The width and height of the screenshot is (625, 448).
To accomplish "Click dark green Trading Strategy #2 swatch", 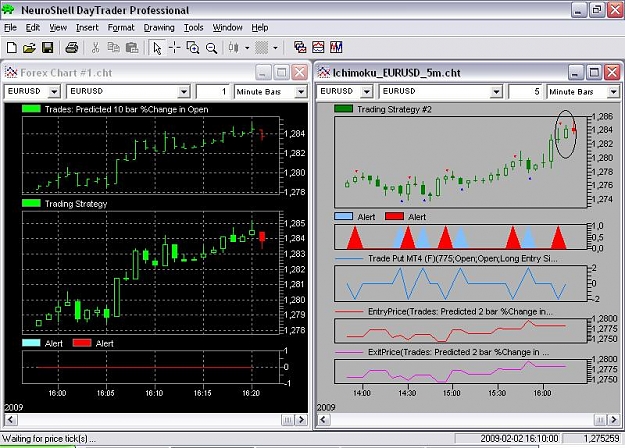I will click(344, 108).
